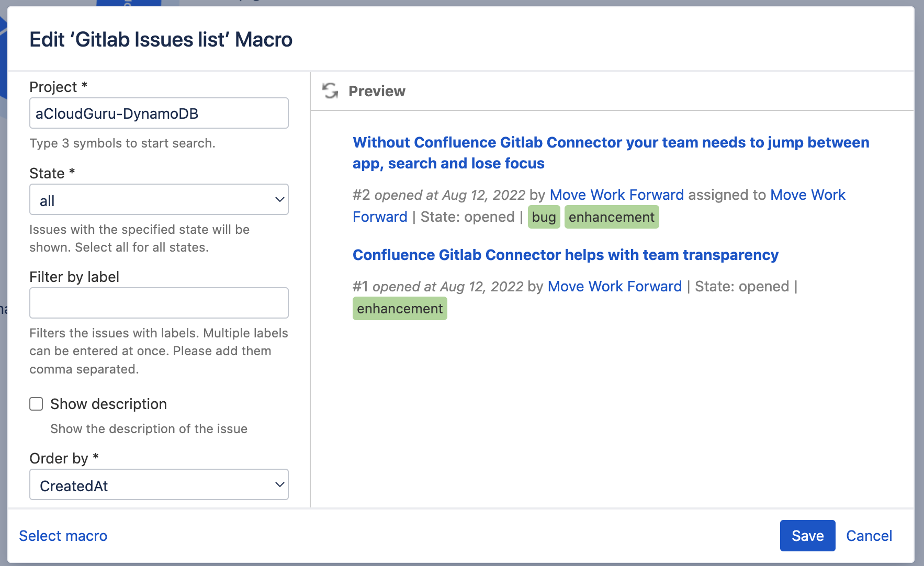Click the Preview heading
924x566 pixels.
point(377,90)
